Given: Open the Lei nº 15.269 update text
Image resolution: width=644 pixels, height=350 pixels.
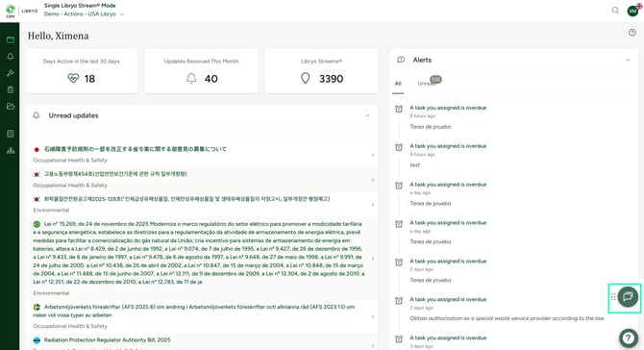Looking at the screenshot, I should [199, 253].
